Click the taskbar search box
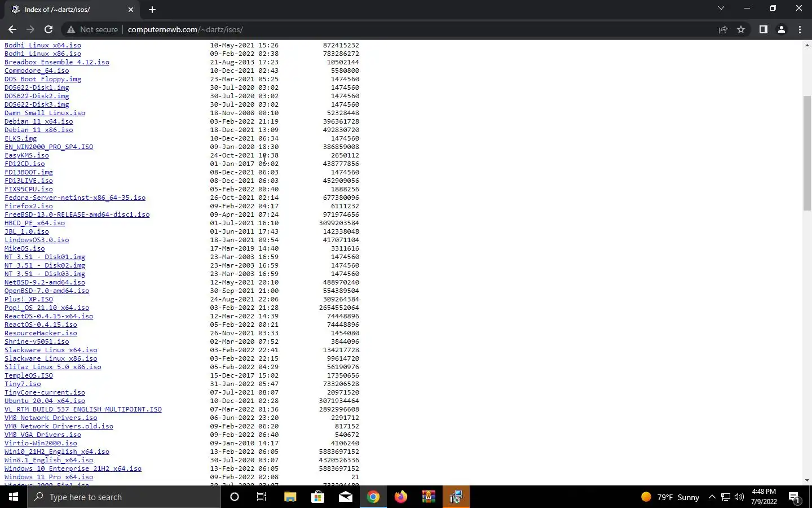Screen dimensions: 812x508 pos(124,497)
